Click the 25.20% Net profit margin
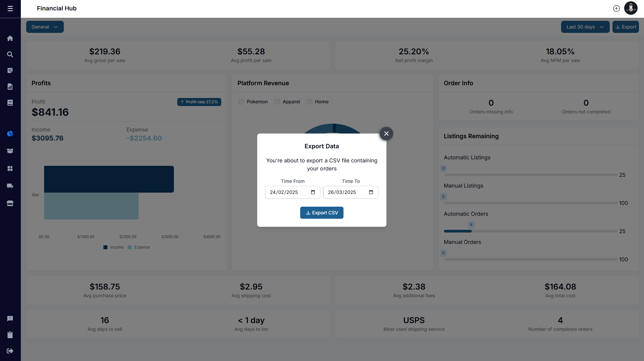Viewport: 644px width, 361px height. tap(414, 52)
